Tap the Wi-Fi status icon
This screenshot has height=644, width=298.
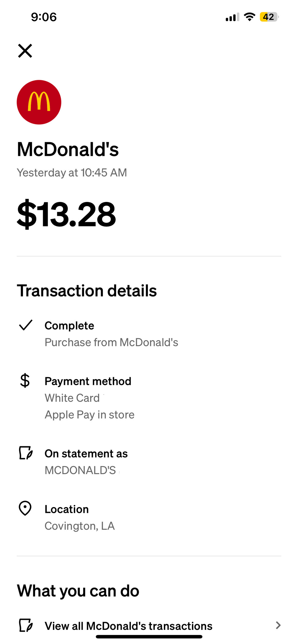[x=249, y=17]
